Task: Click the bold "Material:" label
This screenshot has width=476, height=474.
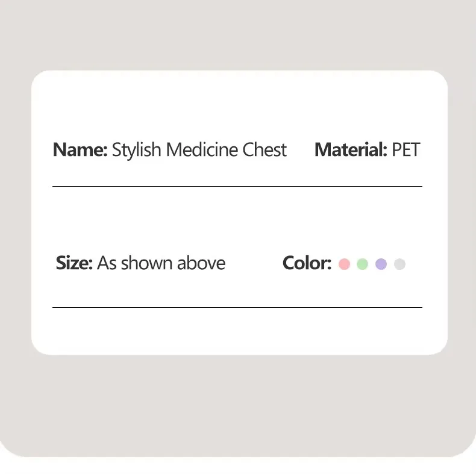Action: 351,149
